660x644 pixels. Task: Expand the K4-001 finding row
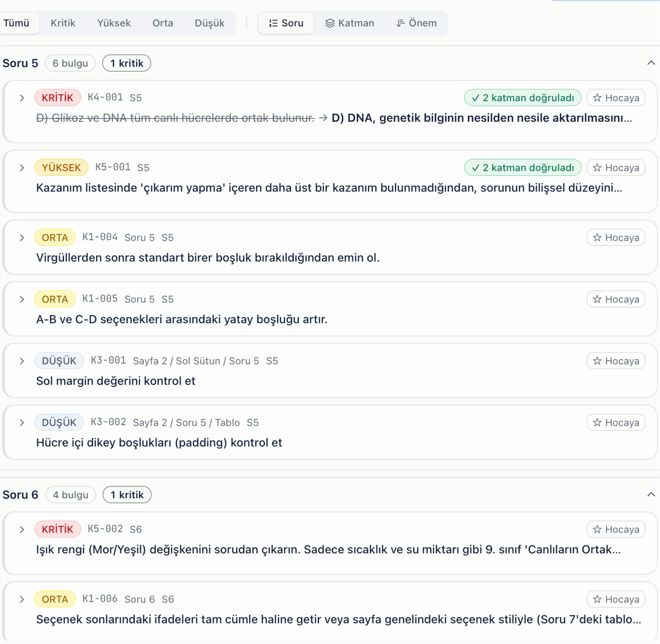tap(22, 98)
